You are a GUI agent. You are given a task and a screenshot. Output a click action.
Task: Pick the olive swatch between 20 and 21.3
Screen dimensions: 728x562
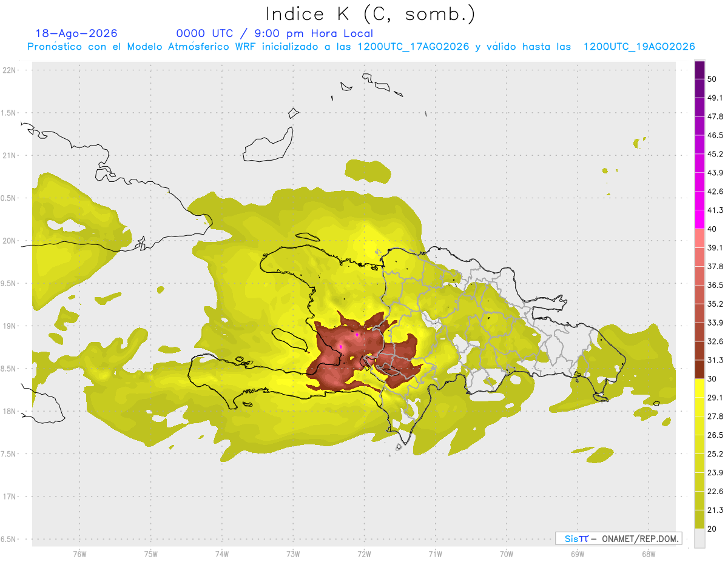coord(699,519)
